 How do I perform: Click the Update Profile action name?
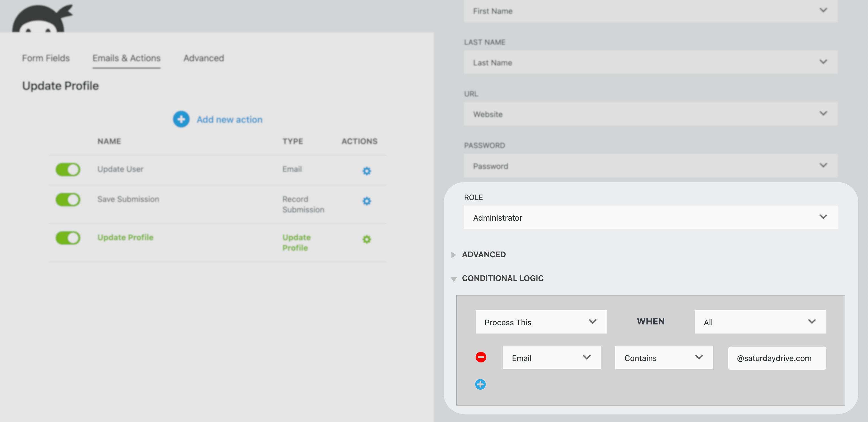(125, 237)
